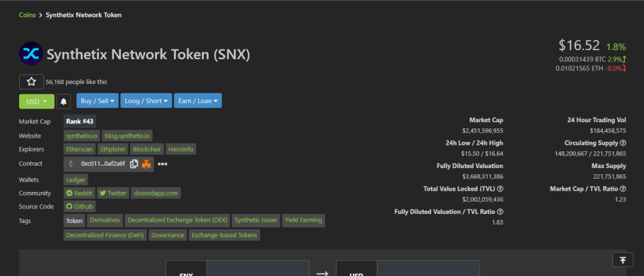Click the circulating supply 148,200,667 / 221,751,865
The image size is (644, 276).
tap(590, 154)
